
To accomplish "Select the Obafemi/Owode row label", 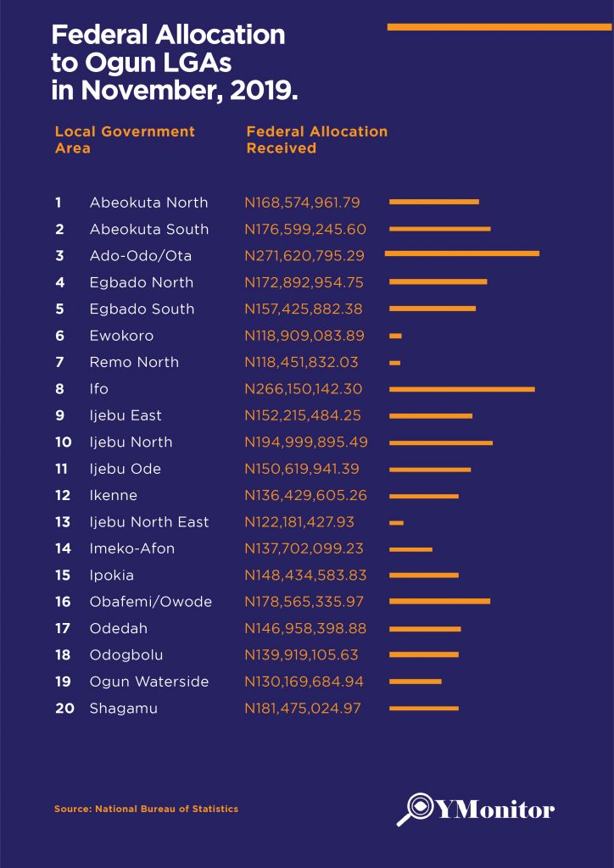I will coord(150,602).
